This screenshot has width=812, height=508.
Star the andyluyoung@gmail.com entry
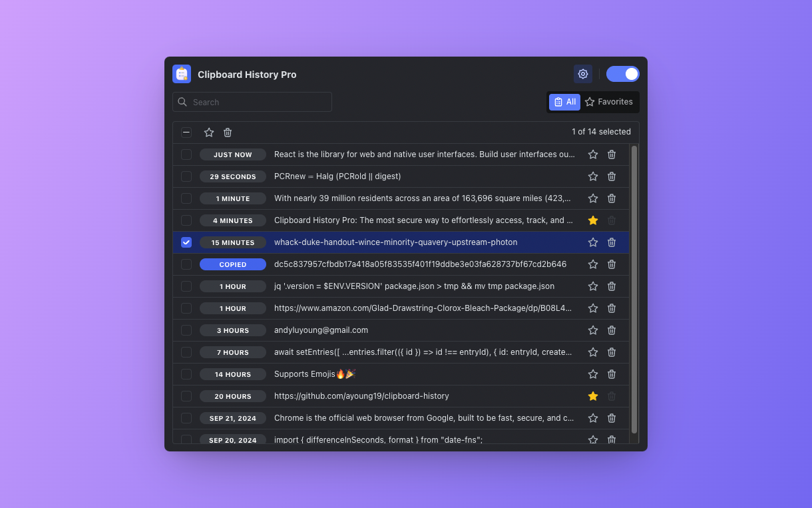tap(593, 330)
